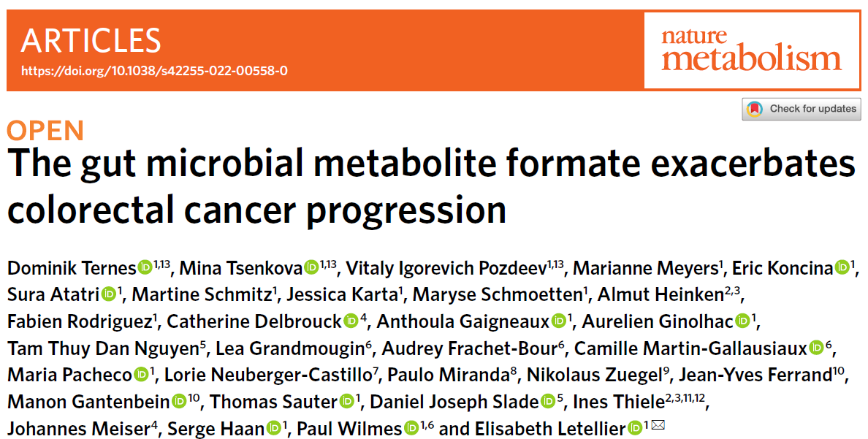Click the Check for updates button
The image size is (868, 439).
[802, 109]
